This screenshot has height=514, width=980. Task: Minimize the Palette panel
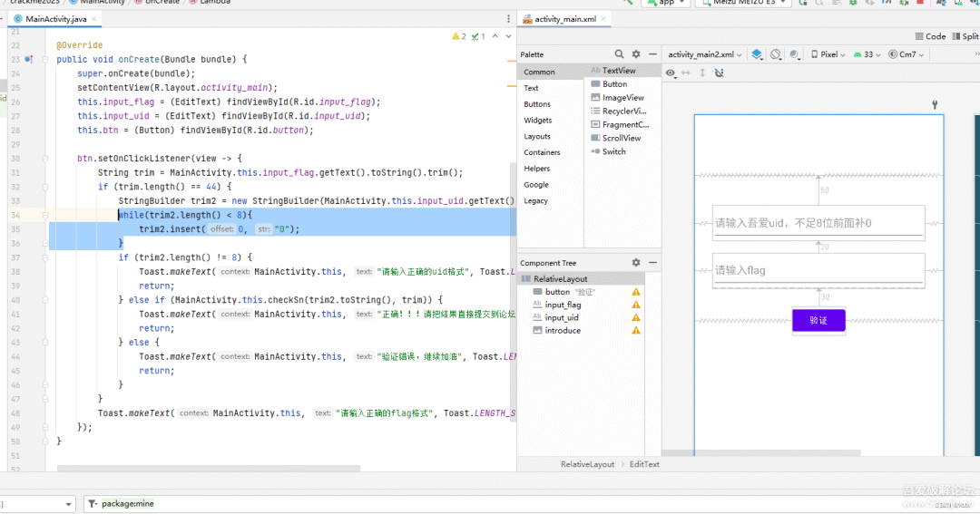pyautogui.click(x=652, y=54)
